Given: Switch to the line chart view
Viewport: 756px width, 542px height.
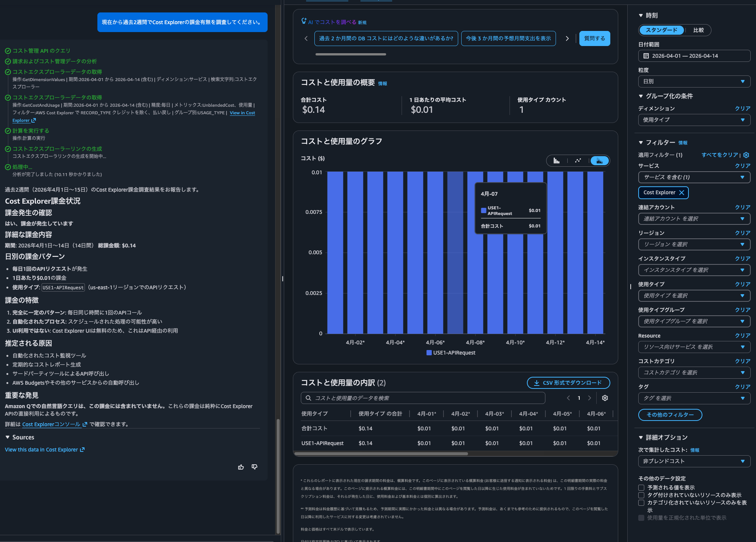Looking at the screenshot, I should (578, 160).
